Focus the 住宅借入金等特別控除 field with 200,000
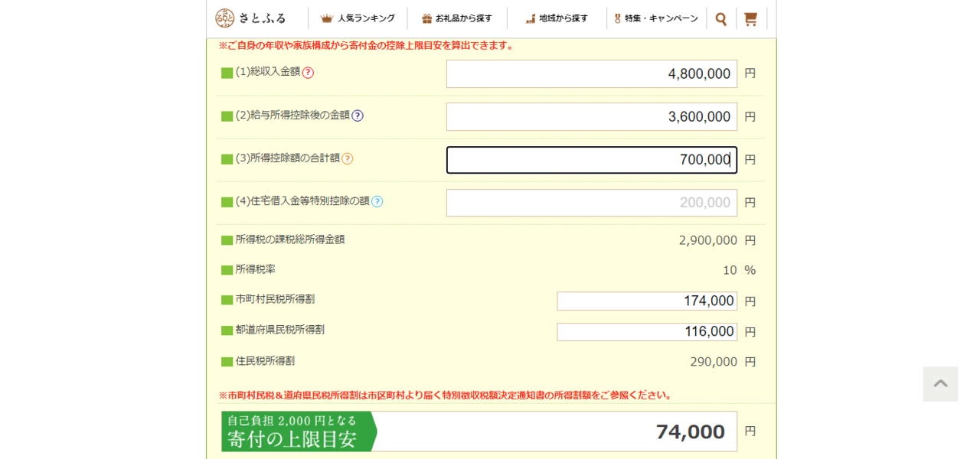980x459 pixels. coord(592,203)
